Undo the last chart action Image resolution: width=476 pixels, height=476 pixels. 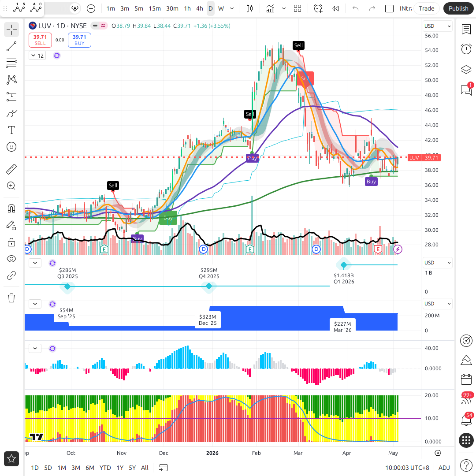point(356,8)
